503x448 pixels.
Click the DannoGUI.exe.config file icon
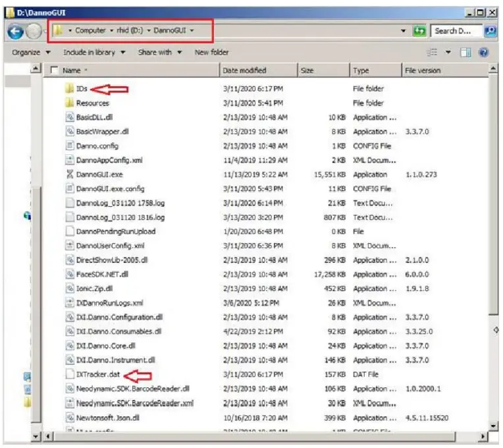tap(69, 188)
